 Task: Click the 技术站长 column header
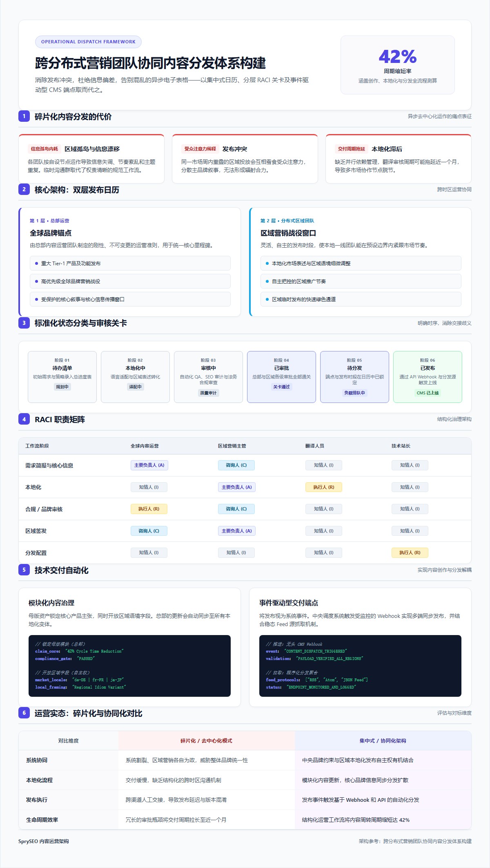click(401, 446)
